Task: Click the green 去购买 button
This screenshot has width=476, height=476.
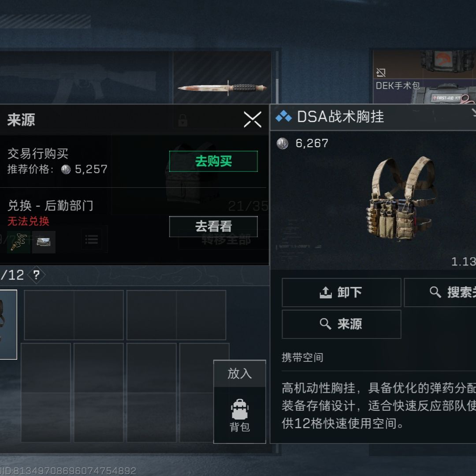Action: [213, 161]
